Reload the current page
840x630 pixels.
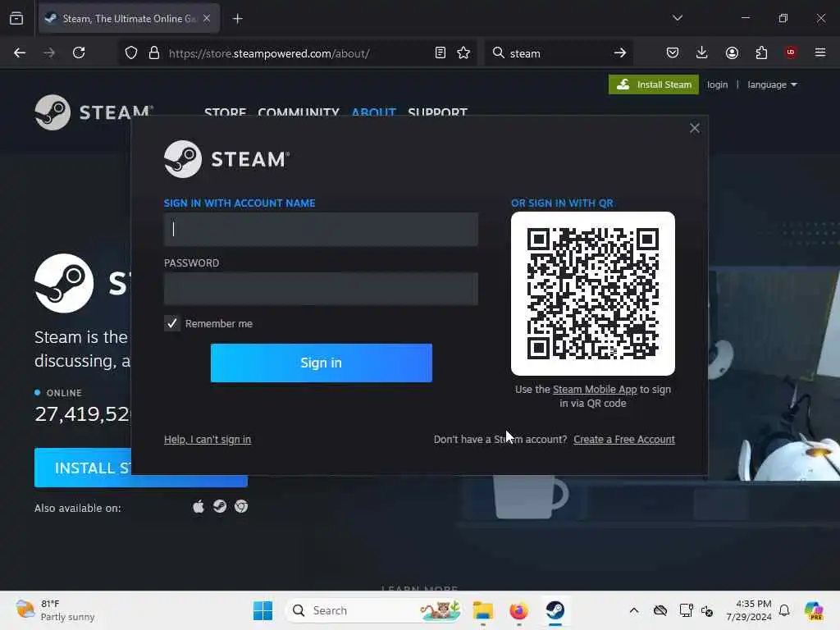pos(79,53)
